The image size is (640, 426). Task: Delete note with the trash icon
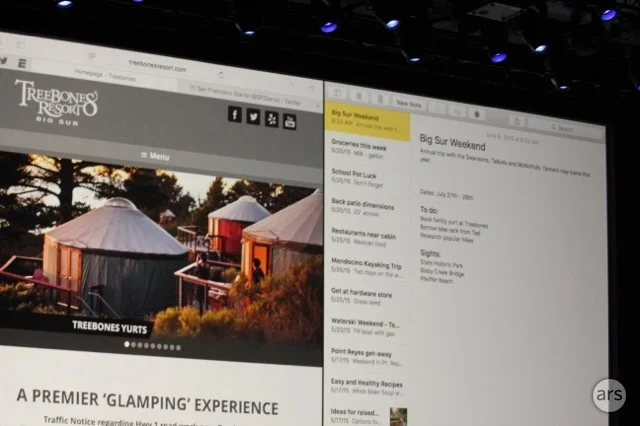pos(382,98)
